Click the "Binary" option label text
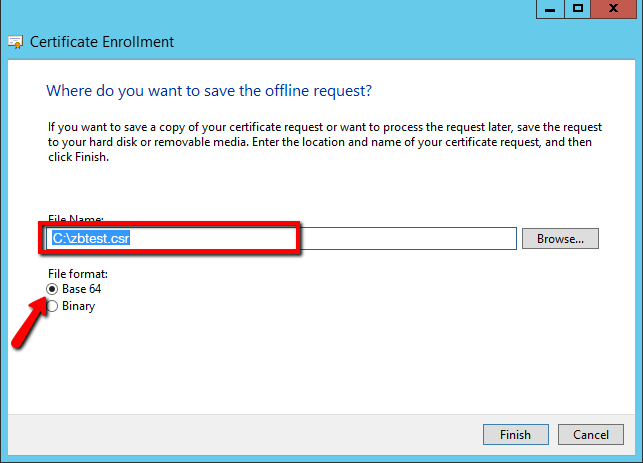This screenshot has height=463, width=643. coord(78,306)
